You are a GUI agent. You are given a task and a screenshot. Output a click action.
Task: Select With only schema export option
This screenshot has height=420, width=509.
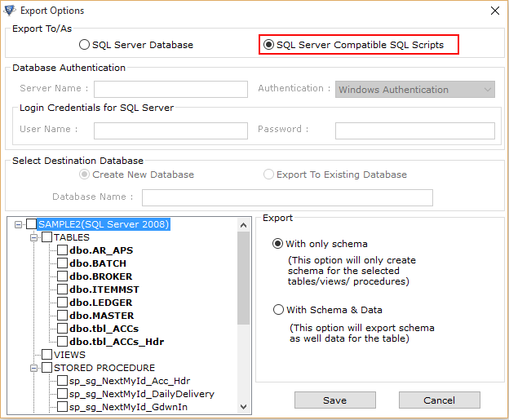click(320, 244)
